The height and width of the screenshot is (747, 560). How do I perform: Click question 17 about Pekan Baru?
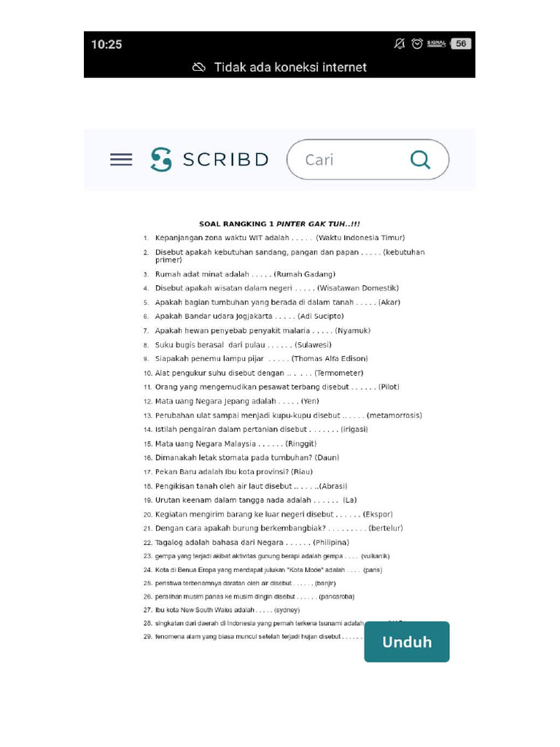pos(233,472)
